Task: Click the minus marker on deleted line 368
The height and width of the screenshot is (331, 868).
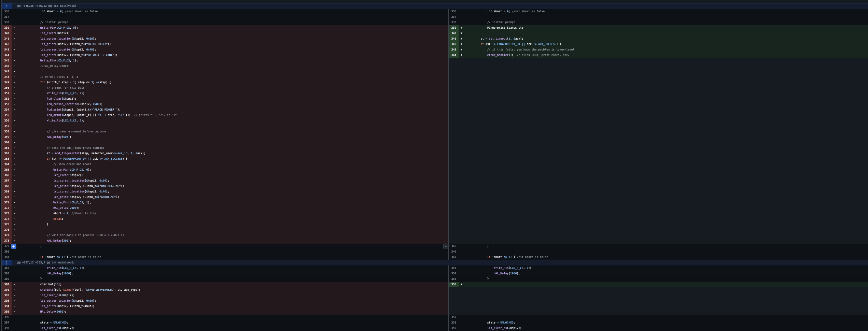Action: click(14, 186)
